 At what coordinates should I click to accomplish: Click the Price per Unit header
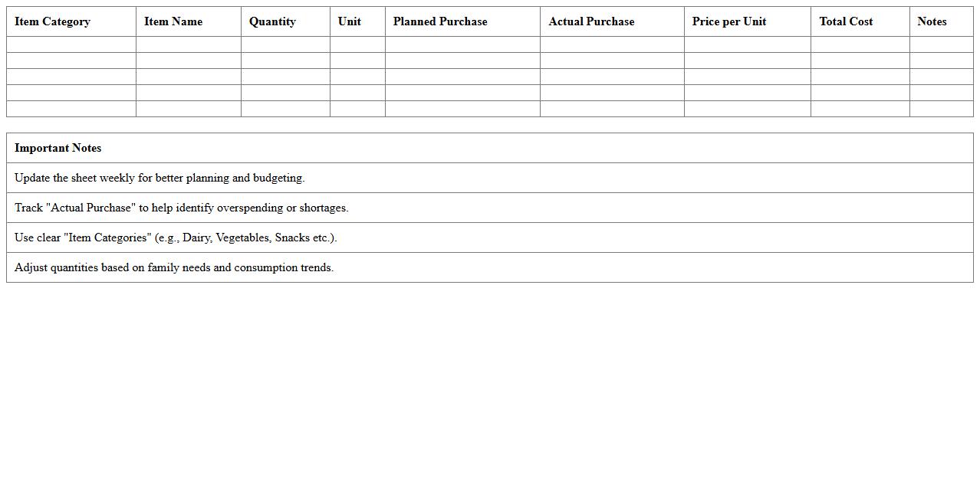coord(729,21)
